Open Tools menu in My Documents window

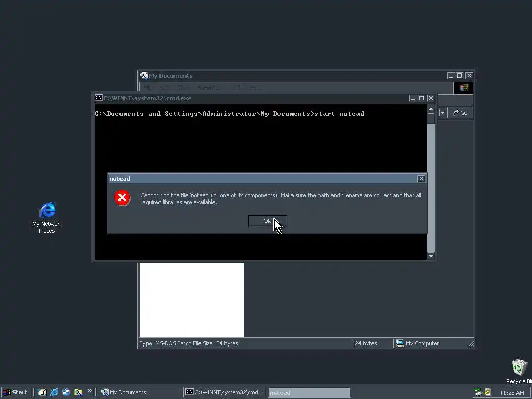(236, 87)
